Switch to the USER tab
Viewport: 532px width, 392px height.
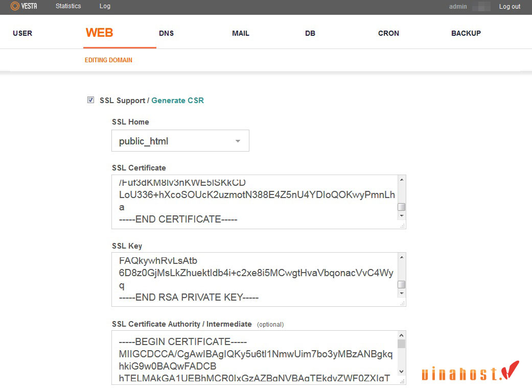point(22,33)
